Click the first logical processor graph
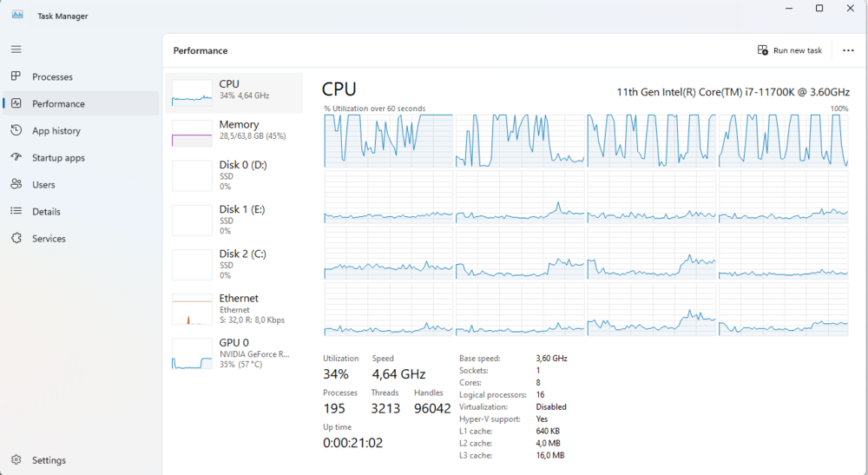 tap(388, 140)
